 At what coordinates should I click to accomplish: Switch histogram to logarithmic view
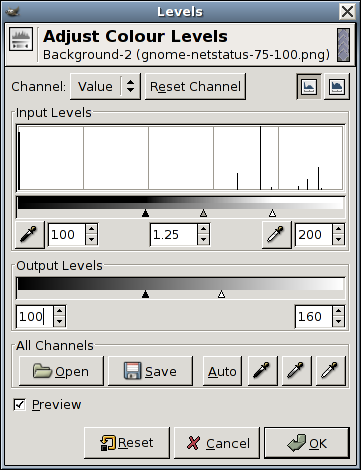337,87
